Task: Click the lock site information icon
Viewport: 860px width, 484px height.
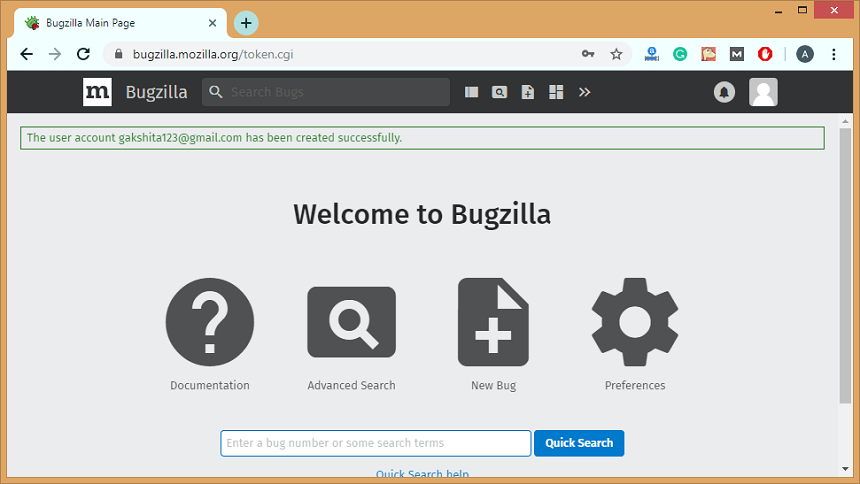Action: 118,54
